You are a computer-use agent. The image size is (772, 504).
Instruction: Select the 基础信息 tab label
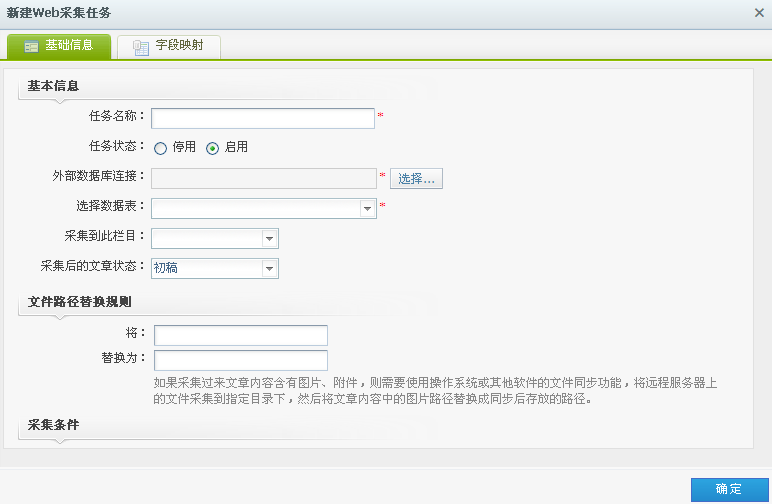(x=69, y=46)
